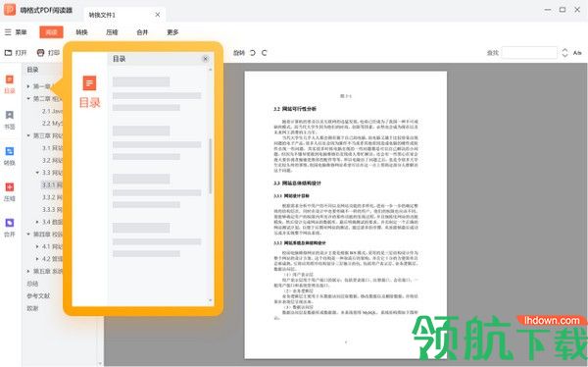
Task: Expand the 3.4 outline node
Action: click(37, 222)
